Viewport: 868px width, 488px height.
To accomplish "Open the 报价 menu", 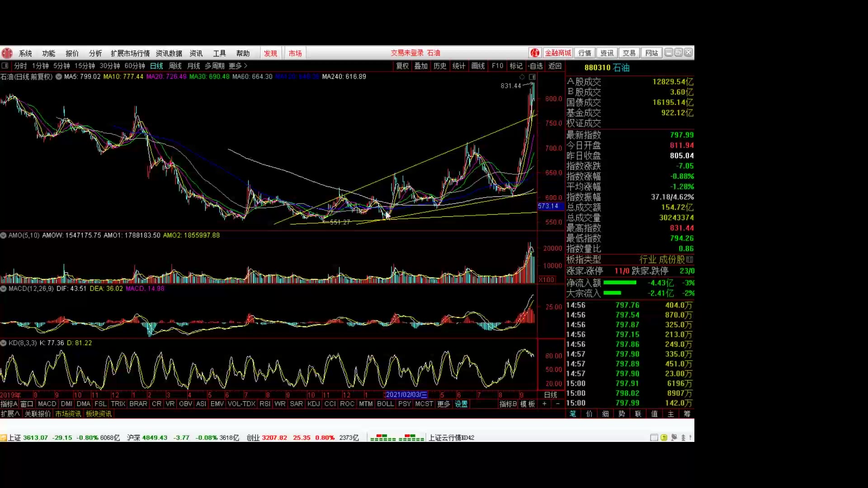I will pyautogui.click(x=72, y=53).
